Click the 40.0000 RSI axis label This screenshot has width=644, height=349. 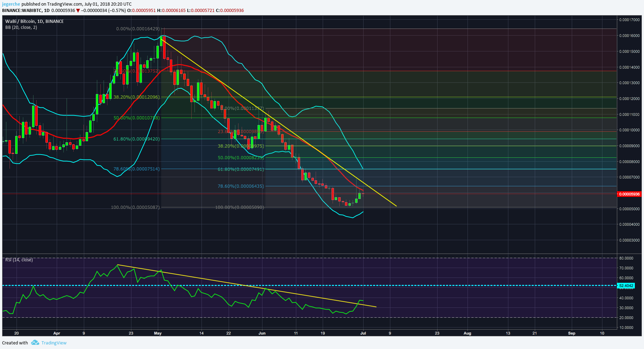tap(626, 298)
